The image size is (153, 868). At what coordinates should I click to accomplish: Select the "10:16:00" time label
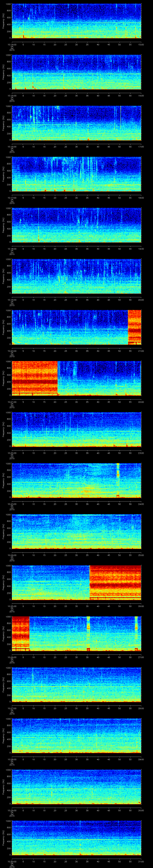click(12, 146)
